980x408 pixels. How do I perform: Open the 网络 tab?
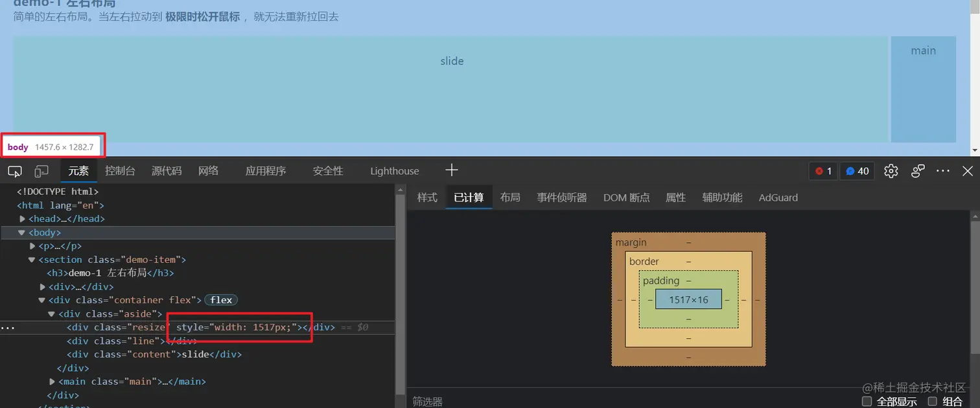(x=208, y=171)
